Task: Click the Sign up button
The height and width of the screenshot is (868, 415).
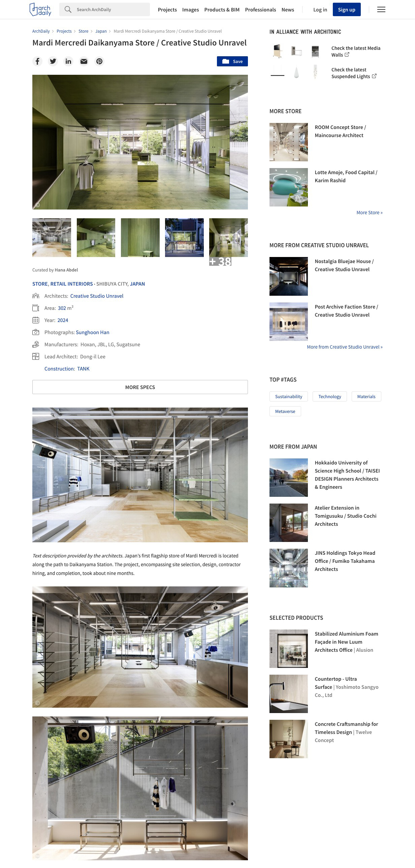Action: 346,9
